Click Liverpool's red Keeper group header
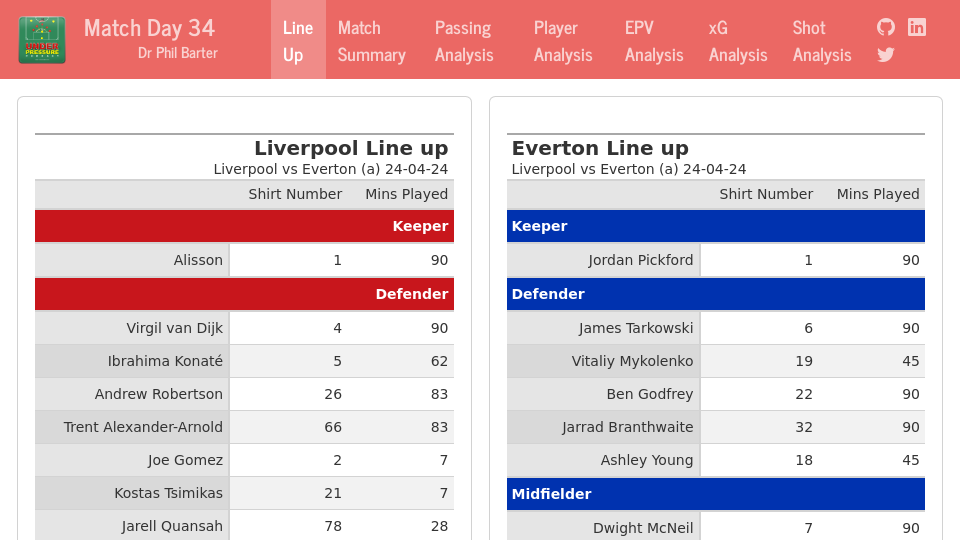This screenshot has width=960, height=540. point(244,226)
